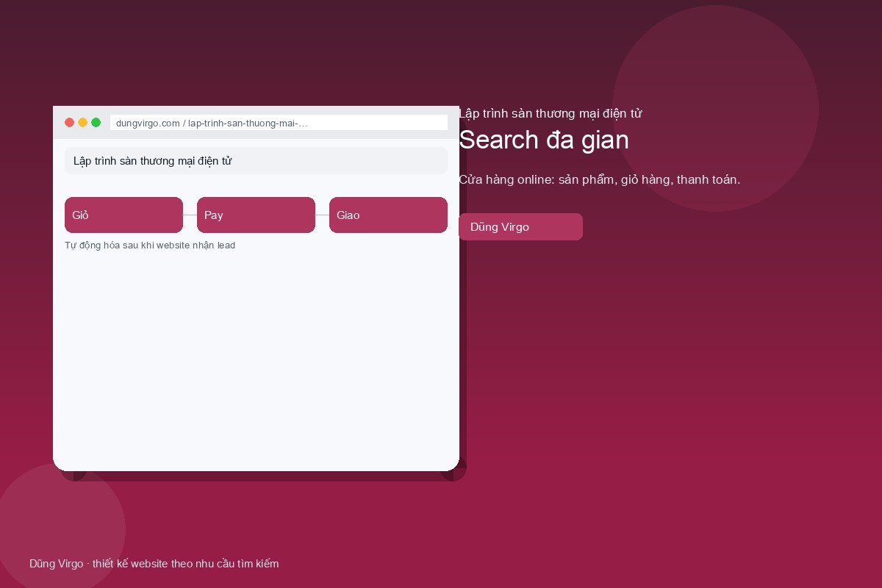The width and height of the screenshot is (882, 588).
Task: Click the red close dot in mock browser
Action: (70, 123)
